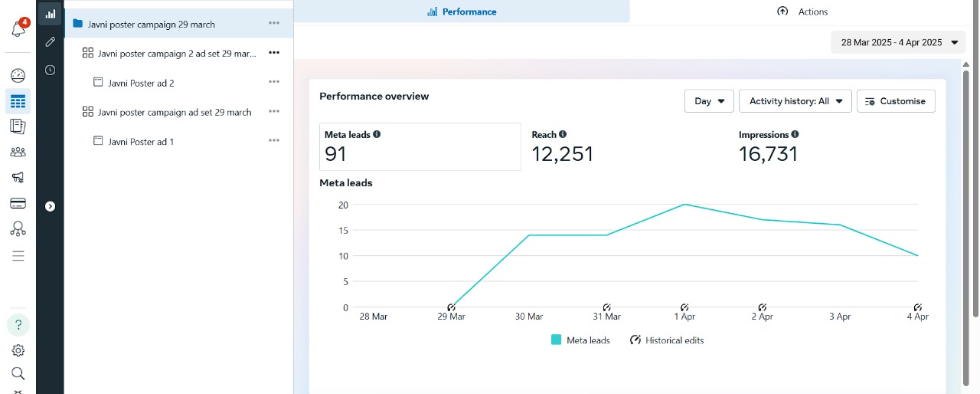This screenshot has width=980, height=394.
Task: Open the billing card icon
Action: [x=18, y=203]
